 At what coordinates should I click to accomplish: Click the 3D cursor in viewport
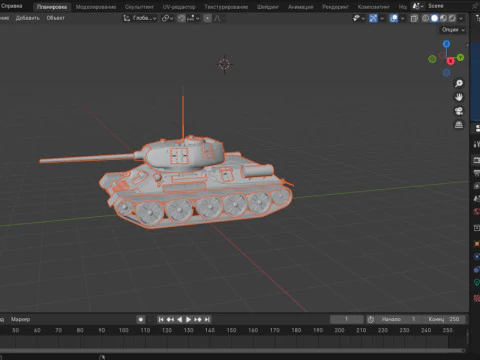(x=224, y=64)
